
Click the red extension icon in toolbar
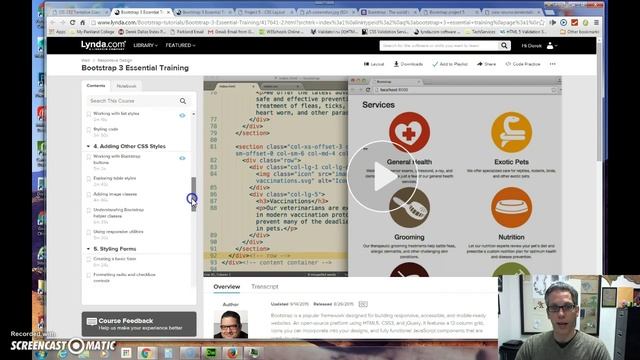tap(575, 22)
